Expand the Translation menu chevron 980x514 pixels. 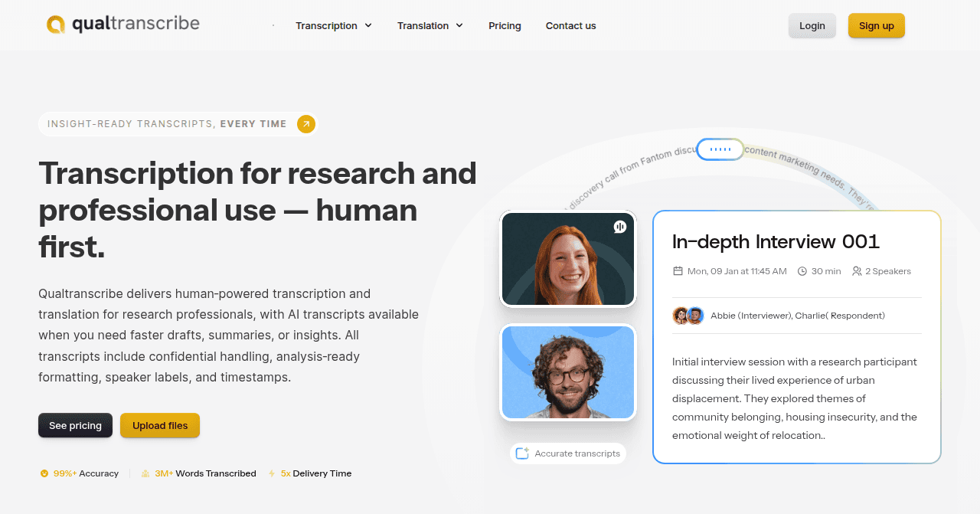coord(459,25)
